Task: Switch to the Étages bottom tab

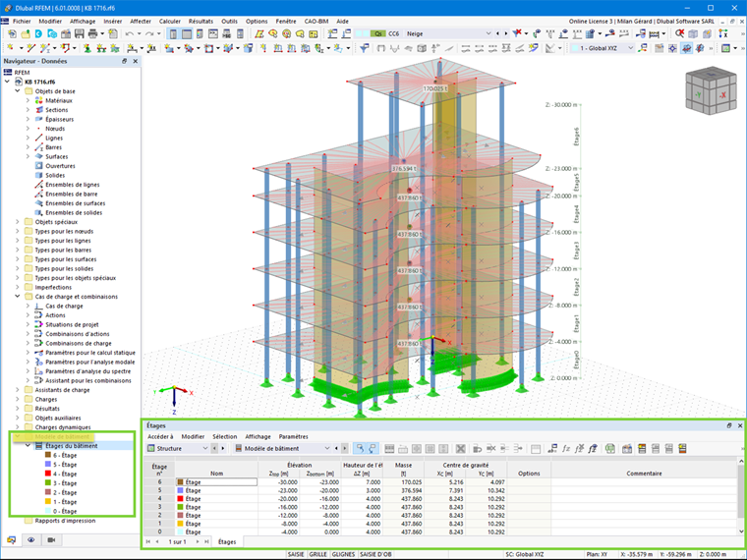Action: [227, 542]
